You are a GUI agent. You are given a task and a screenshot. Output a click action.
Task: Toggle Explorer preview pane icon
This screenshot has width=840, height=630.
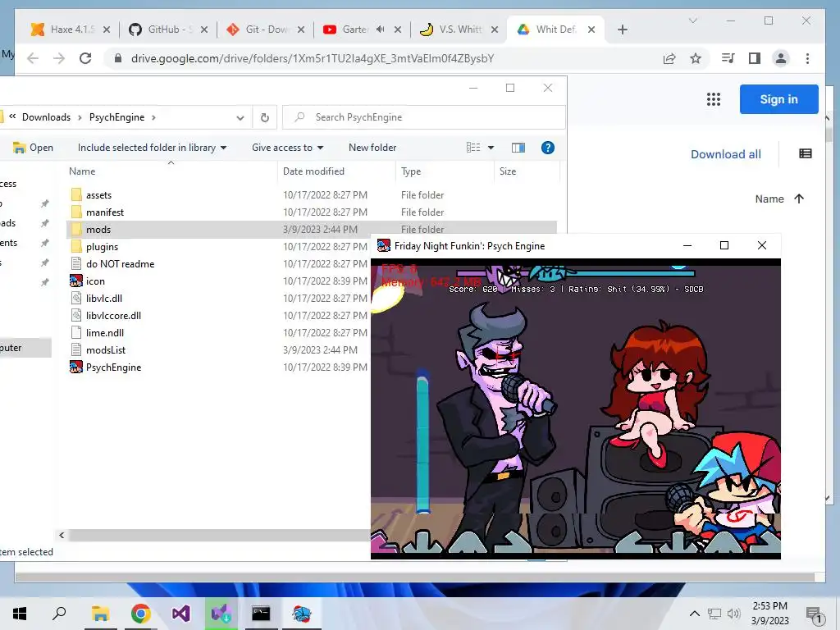pyautogui.click(x=518, y=148)
